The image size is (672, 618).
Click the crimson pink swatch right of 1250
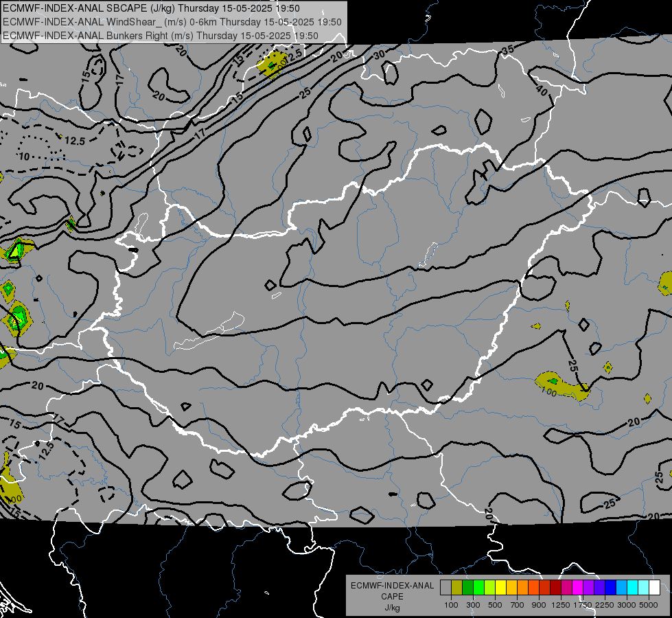pyautogui.click(x=566, y=588)
